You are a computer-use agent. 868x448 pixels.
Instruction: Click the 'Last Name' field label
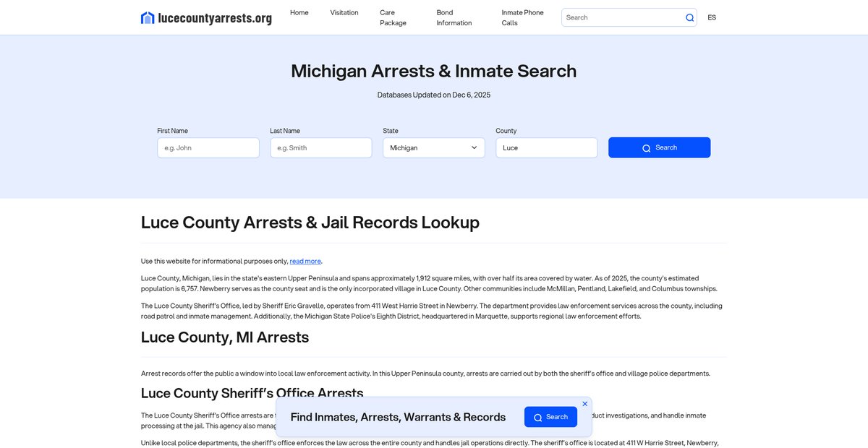coord(285,131)
